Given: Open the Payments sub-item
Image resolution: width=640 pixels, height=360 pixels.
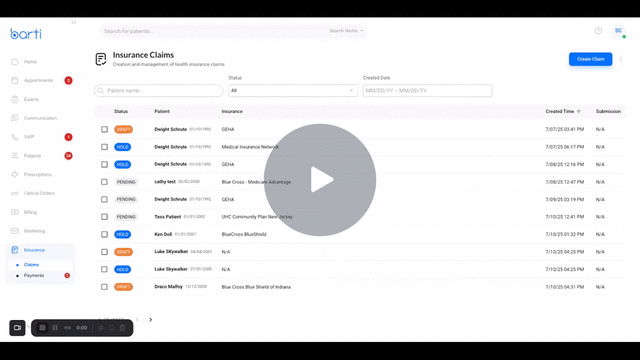Looking at the screenshot, I should point(34,276).
